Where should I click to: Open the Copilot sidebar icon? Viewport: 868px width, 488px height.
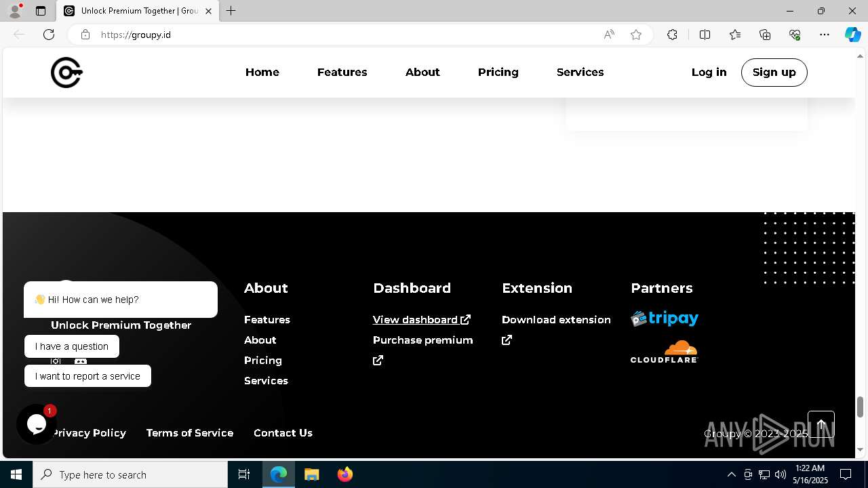(x=852, y=35)
